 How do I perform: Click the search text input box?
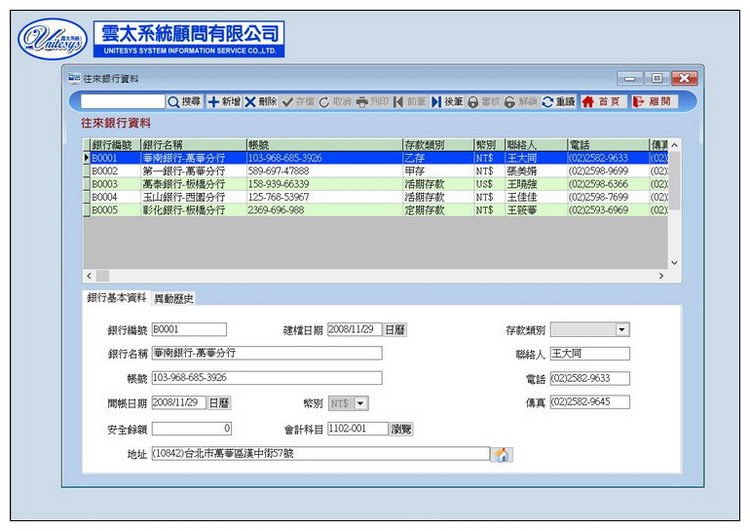122,102
